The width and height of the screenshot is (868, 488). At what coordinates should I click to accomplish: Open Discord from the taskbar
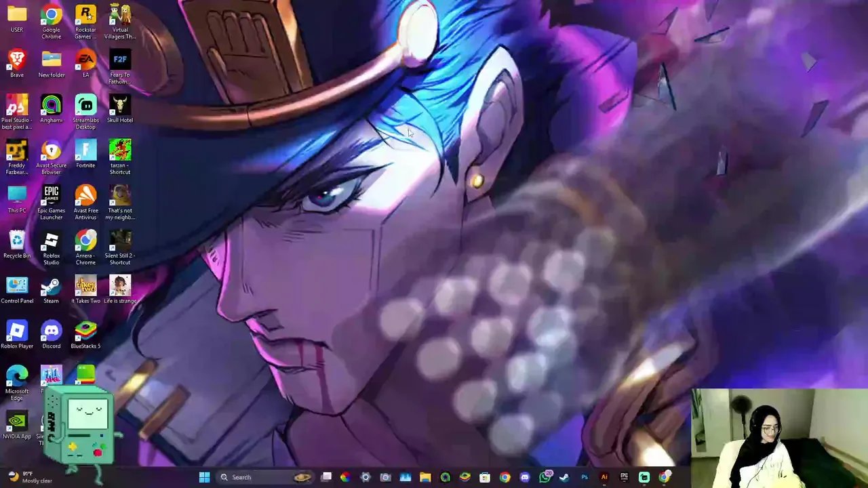(525, 477)
